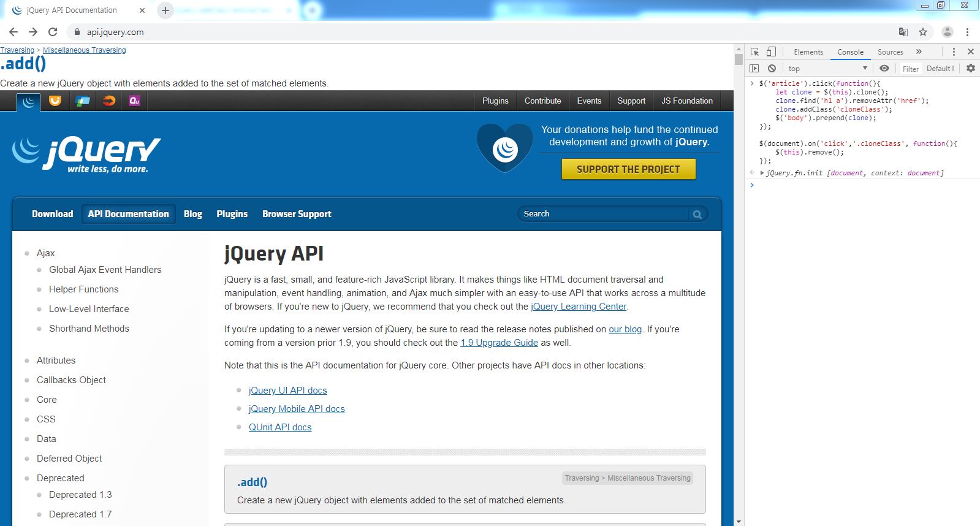
Task: Click Plugins in the top dark bar
Action: tap(495, 101)
